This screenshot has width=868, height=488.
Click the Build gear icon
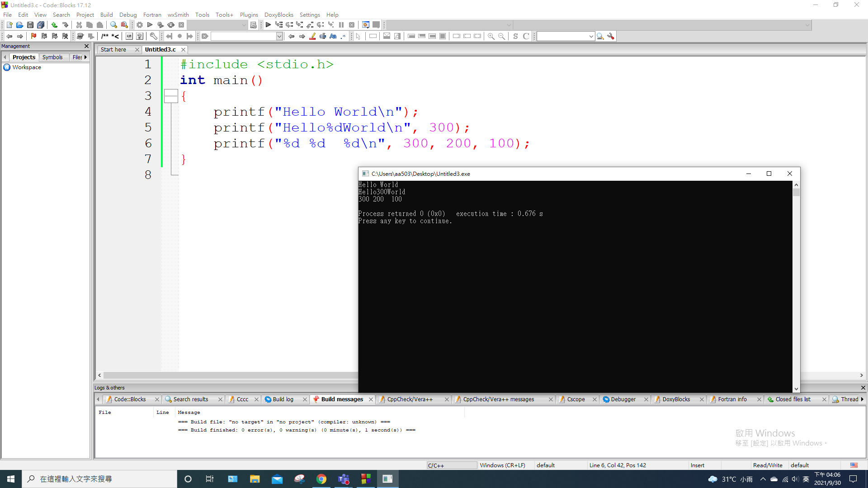(x=140, y=25)
